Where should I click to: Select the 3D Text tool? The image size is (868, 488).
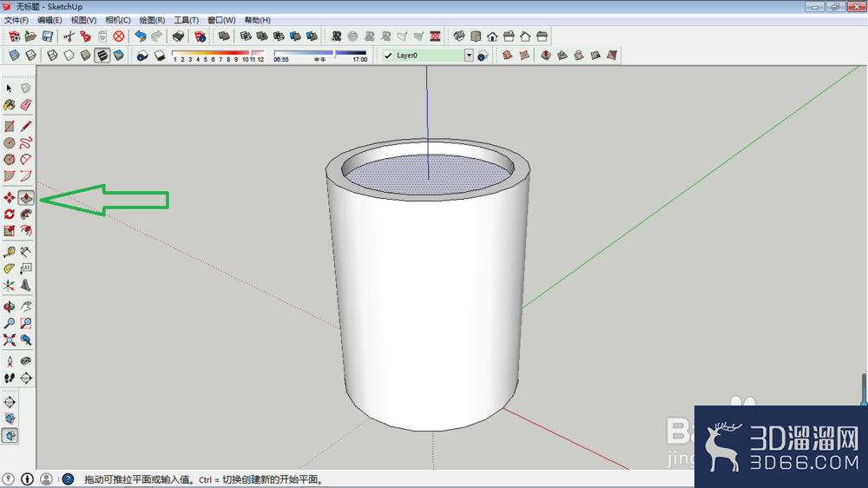(26, 286)
